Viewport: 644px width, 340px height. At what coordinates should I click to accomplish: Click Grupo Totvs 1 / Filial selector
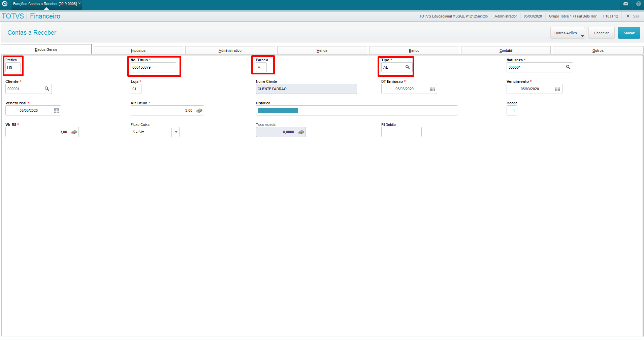(573, 16)
